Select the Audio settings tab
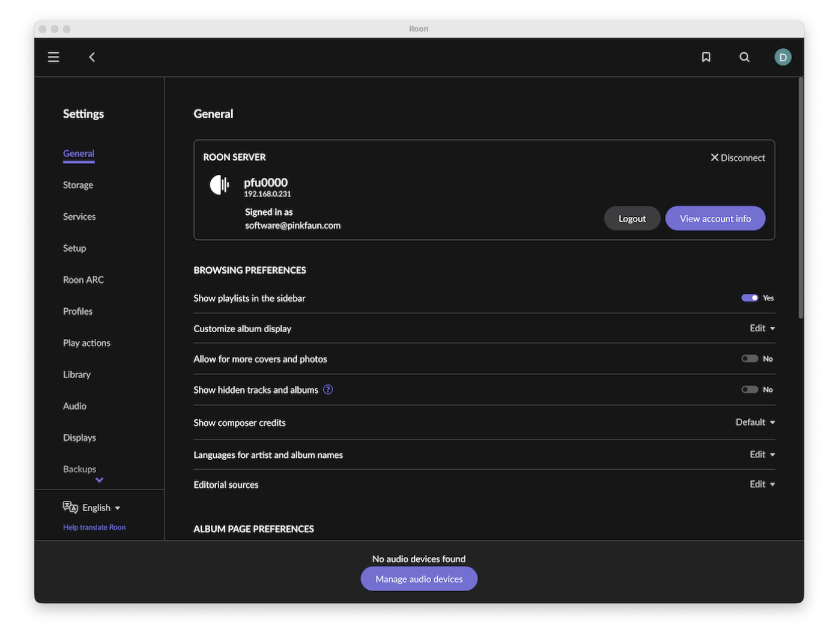Image resolution: width=836 pixels, height=644 pixels. click(x=74, y=406)
